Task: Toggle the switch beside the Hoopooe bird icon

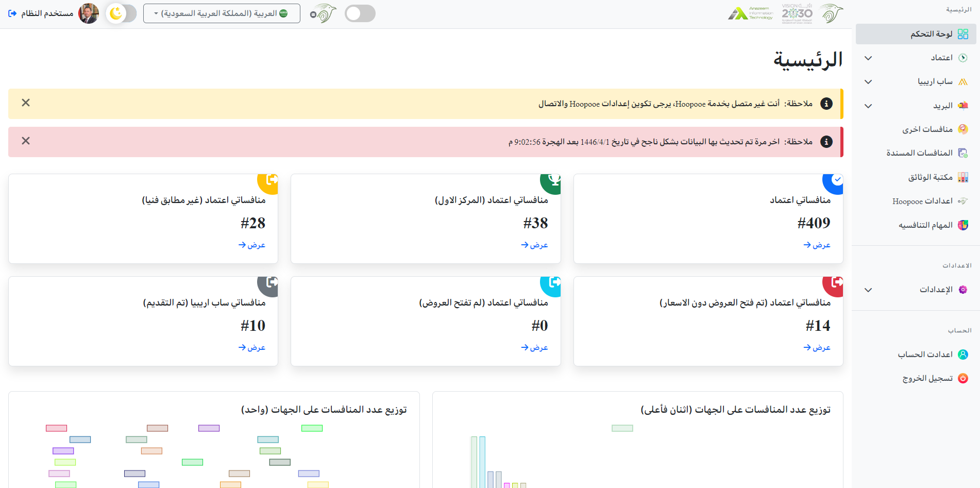Action: point(360,13)
